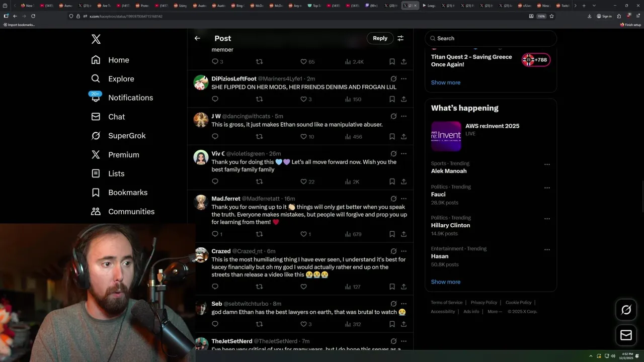The height and width of the screenshot is (362, 644).
Task: Open more options on Crazed's reply
Action: (404, 251)
